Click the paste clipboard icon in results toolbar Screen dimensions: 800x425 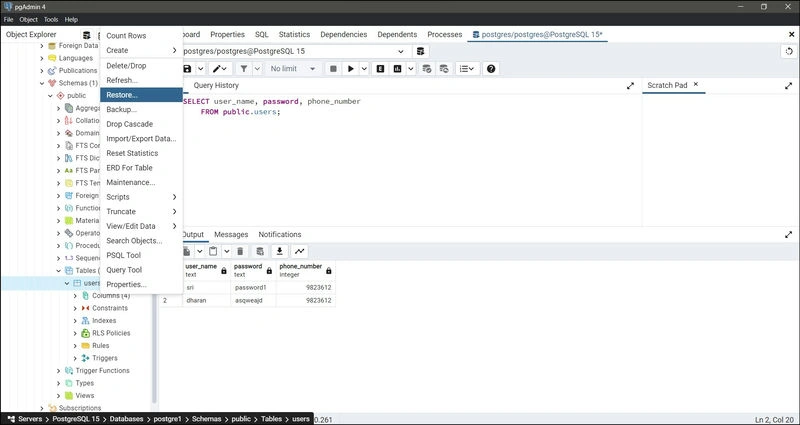tap(213, 251)
